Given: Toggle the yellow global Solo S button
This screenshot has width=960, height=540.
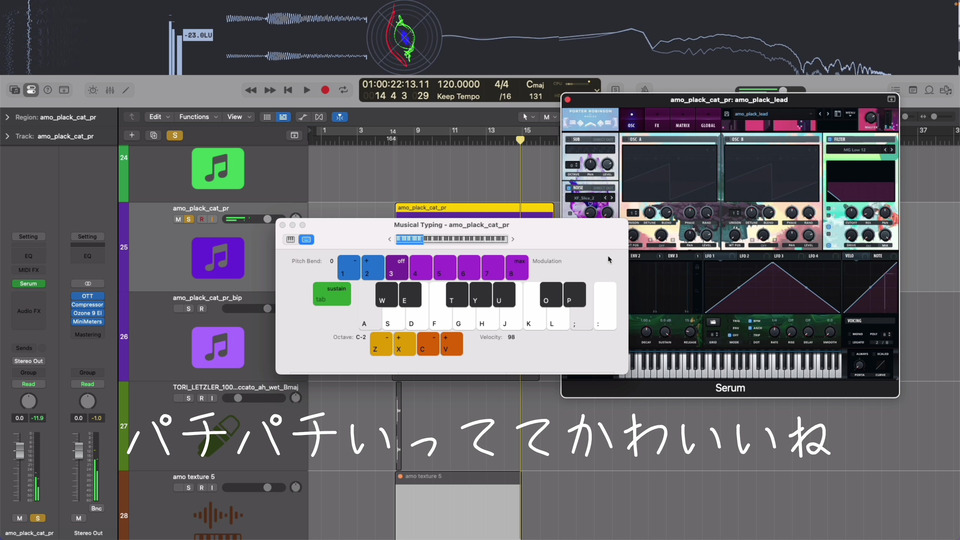Looking at the screenshot, I should tap(174, 135).
